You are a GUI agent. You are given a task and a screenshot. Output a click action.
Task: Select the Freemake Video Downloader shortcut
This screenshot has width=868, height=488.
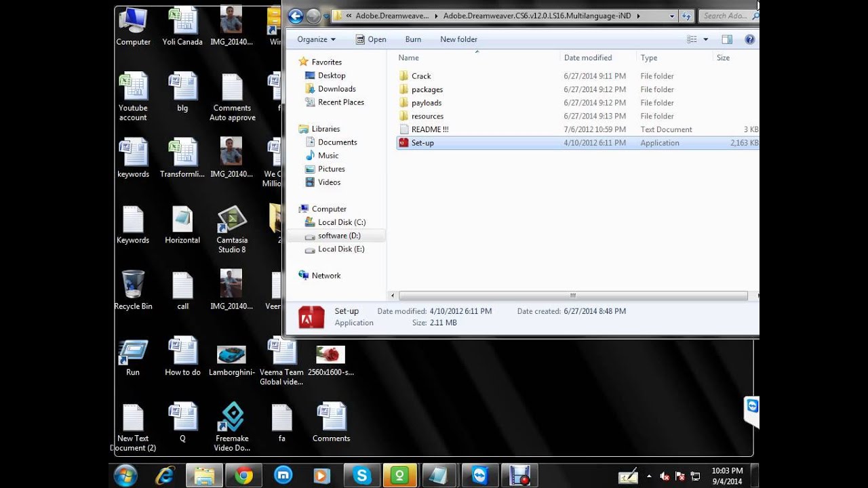232,426
